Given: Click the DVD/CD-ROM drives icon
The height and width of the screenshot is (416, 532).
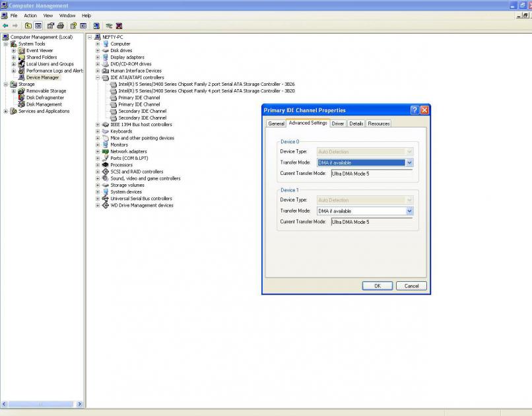Looking at the screenshot, I should click(106, 64).
